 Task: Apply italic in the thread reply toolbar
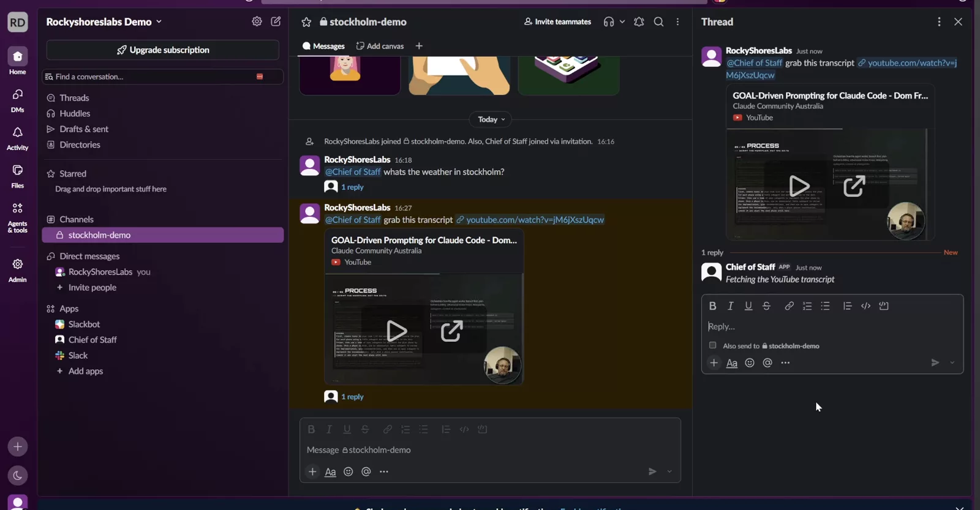[730, 306]
